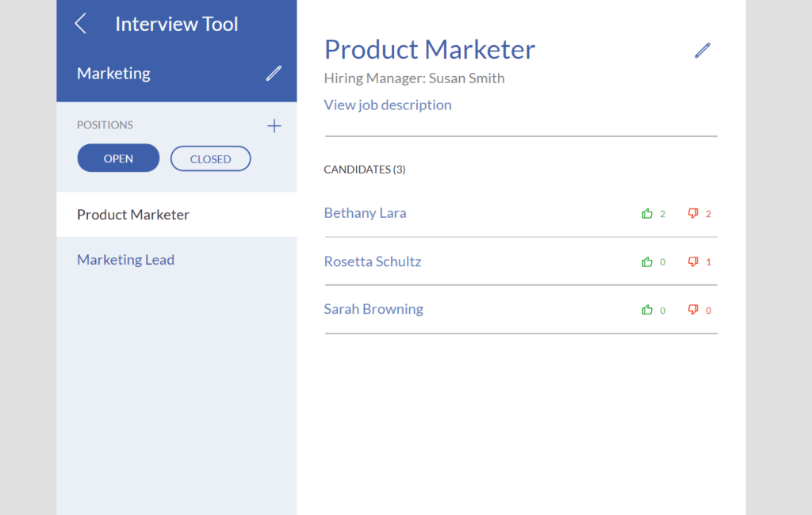Click thumbs down icon for Rosetta Schultz
812x515 pixels.
[x=693, y=262]
